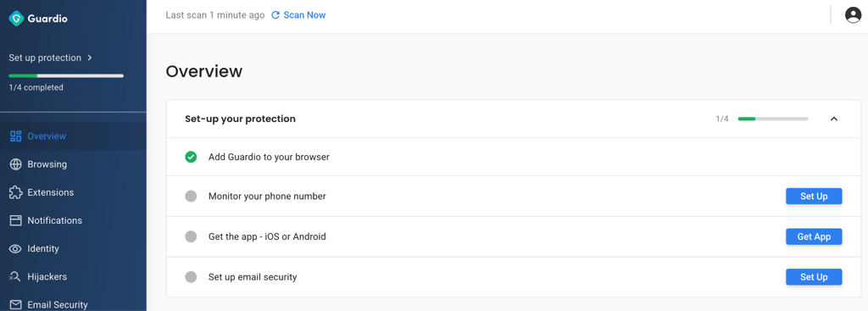Click the Guardio logo icon
The image size is (868, 311).
coord(16,19)
